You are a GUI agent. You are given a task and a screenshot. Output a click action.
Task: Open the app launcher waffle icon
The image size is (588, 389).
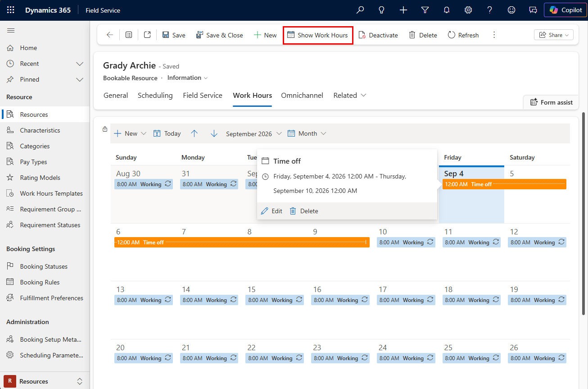pyautogui.click(x=10, y=10)
